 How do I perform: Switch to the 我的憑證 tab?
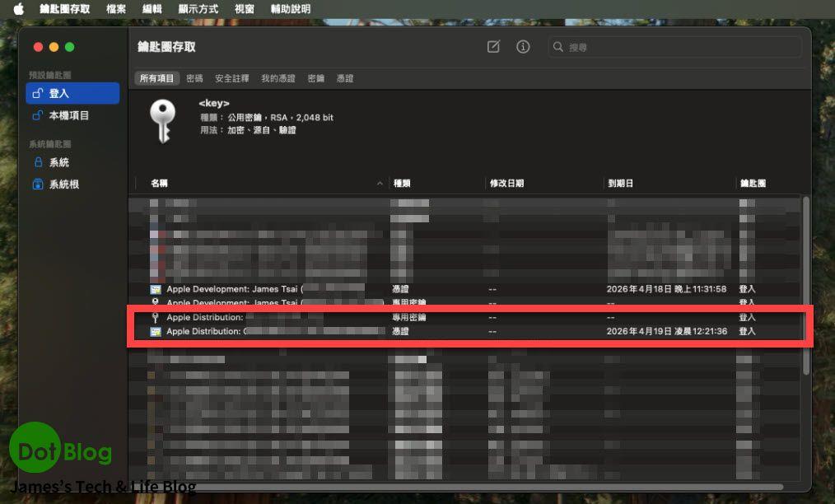278,78
